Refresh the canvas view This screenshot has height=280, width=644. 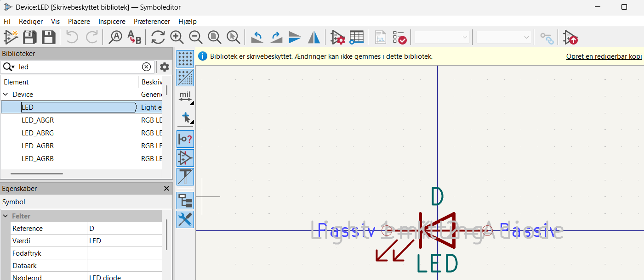158,37
